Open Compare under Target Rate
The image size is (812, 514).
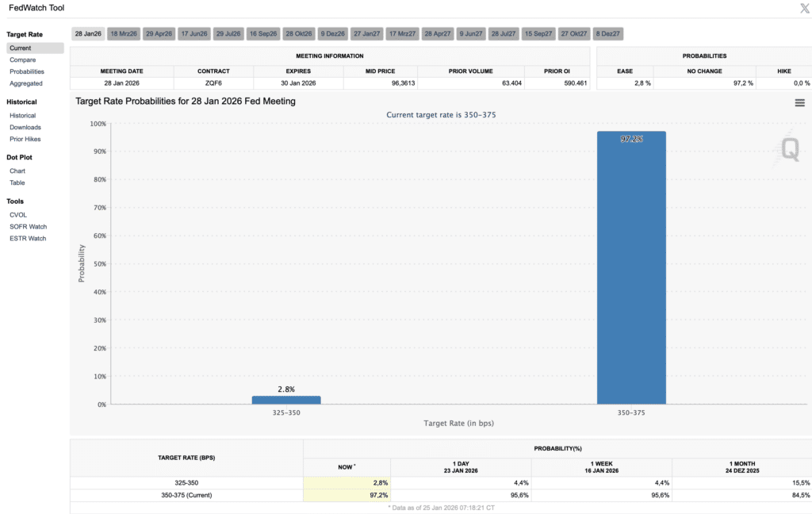point(23,59)
